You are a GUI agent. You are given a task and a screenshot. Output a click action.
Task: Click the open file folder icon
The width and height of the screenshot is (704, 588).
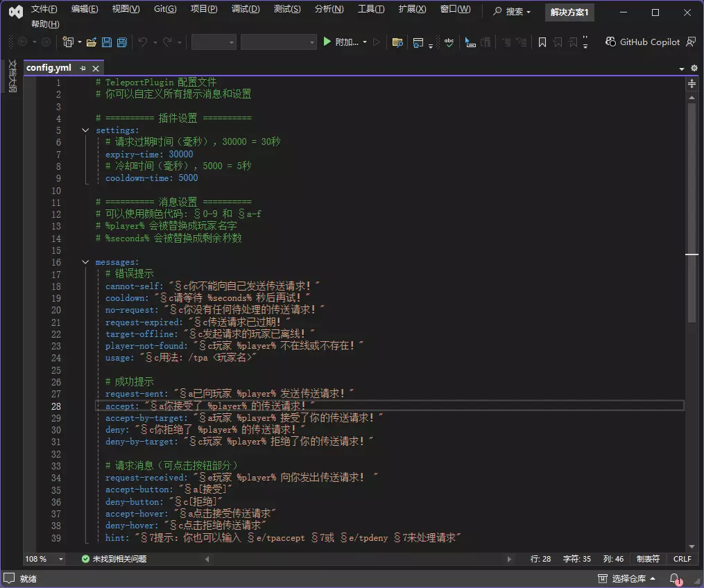click(x=92, y=42)
